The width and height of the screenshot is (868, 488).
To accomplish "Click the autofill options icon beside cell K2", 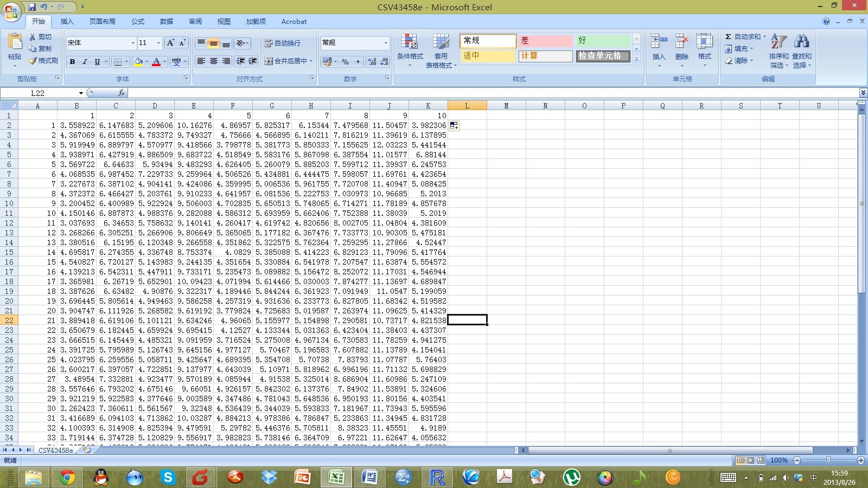I will point(454,125).
